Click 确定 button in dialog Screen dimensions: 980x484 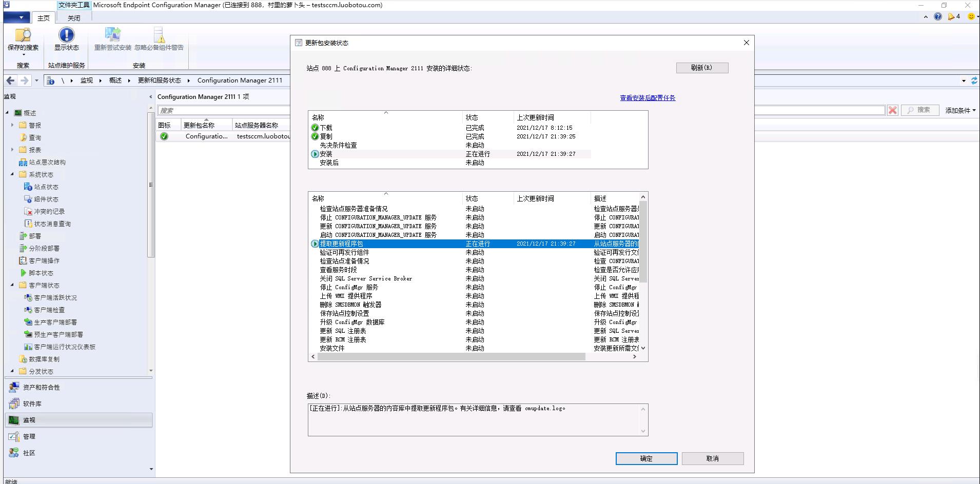(x=646, y=458)
